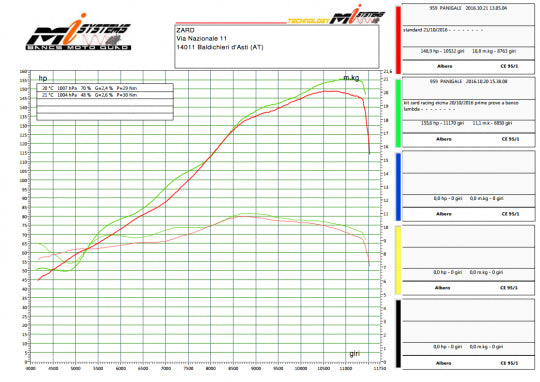The height and width of the screenshot is (382, 540).
Task: Click 'CE 95/1' in the blue run panel
Action: 510,214
